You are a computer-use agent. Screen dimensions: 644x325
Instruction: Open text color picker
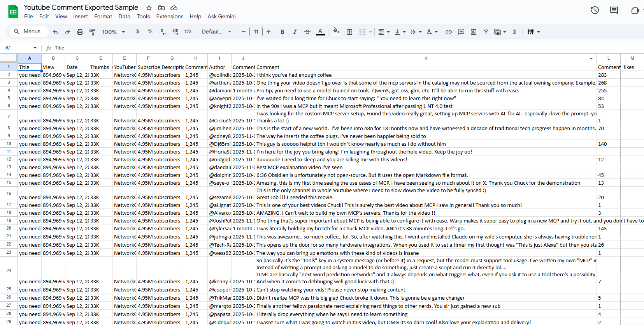[320, 32]
